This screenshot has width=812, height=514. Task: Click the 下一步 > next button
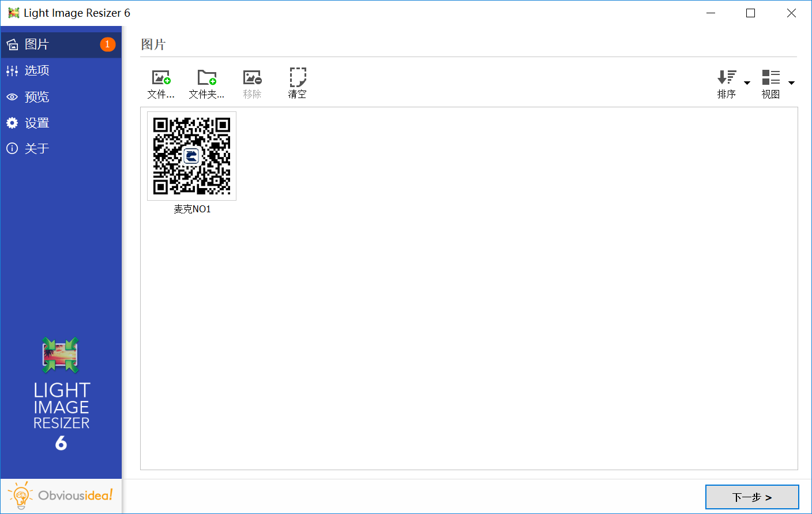pos(752,497)
